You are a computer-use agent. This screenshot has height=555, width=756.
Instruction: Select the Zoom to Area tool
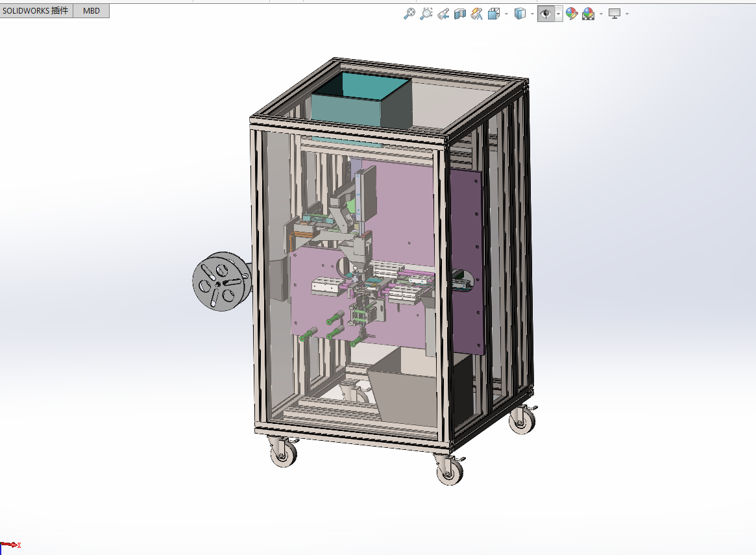pos(426,14)
